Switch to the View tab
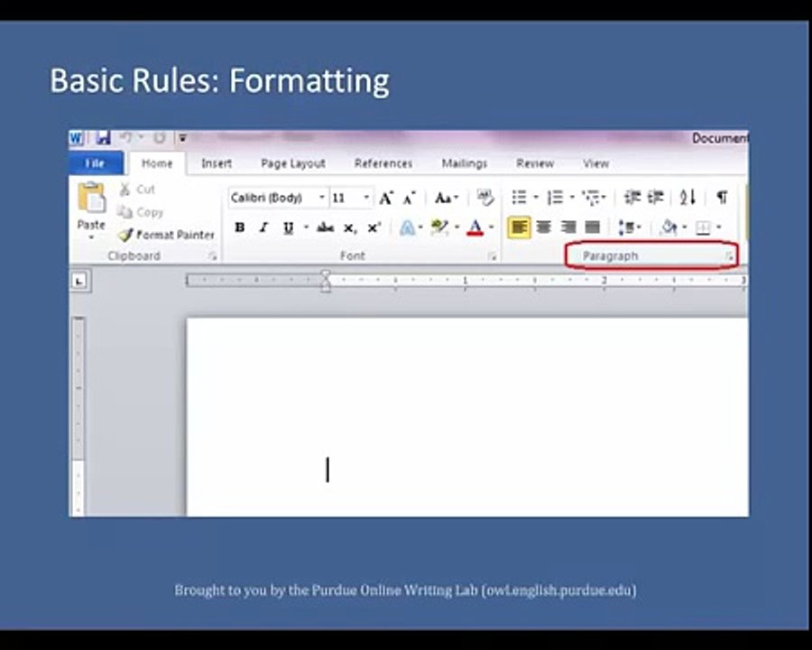The height and width of the screenshot is (650, 812). (x=596, y=163)
